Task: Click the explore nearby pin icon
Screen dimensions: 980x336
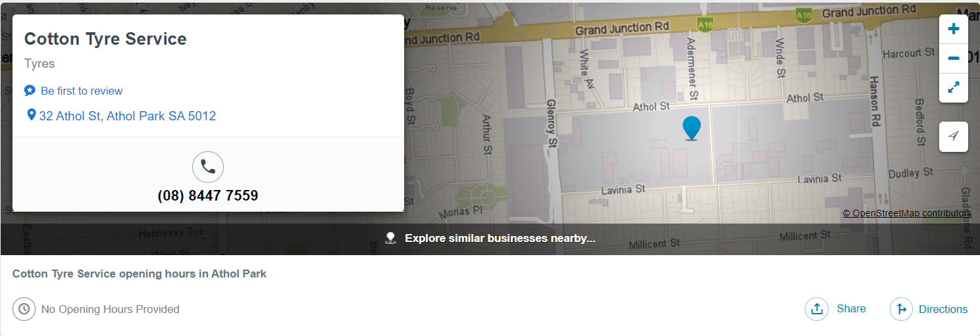Action: tap(390, 238)
